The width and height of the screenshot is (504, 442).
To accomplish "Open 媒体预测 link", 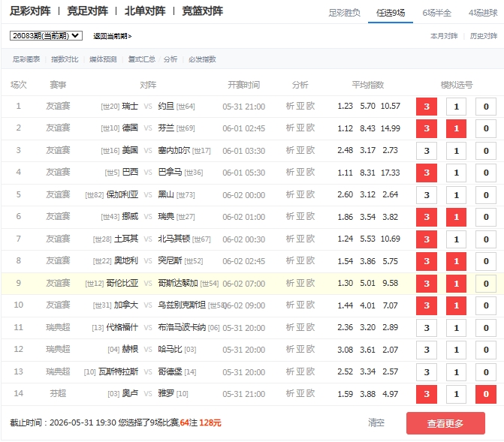I will click(x=103, y=59).
